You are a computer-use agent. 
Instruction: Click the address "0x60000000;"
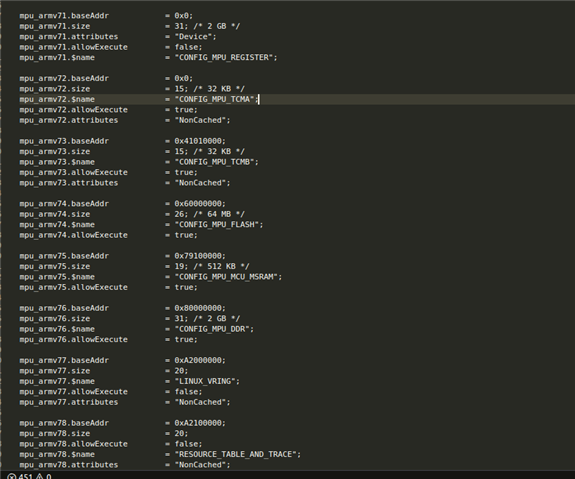pyautogui.click(x=200, y=204)
